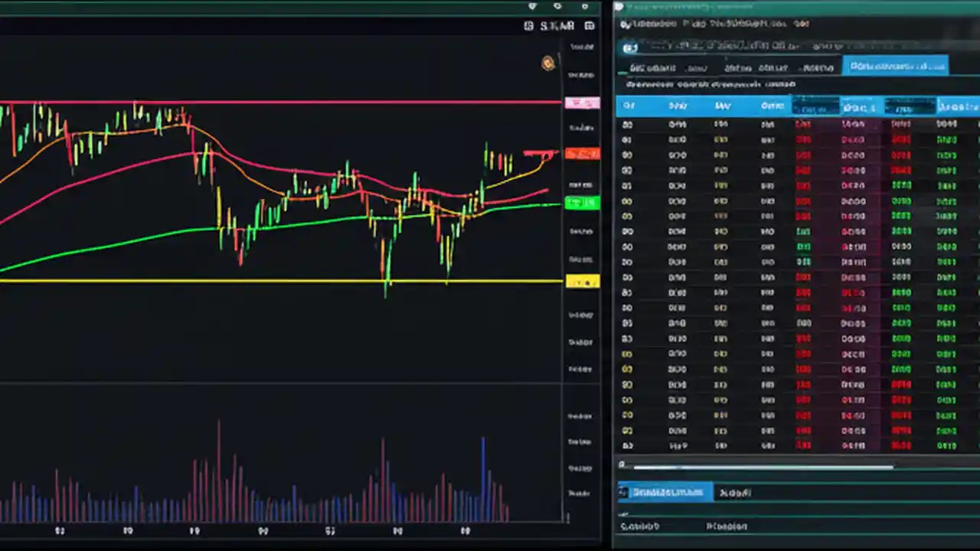This screenshot has width=980, height=551.
Task: Click the yellow order button in the side panel
Action: (x=582, y=282)
